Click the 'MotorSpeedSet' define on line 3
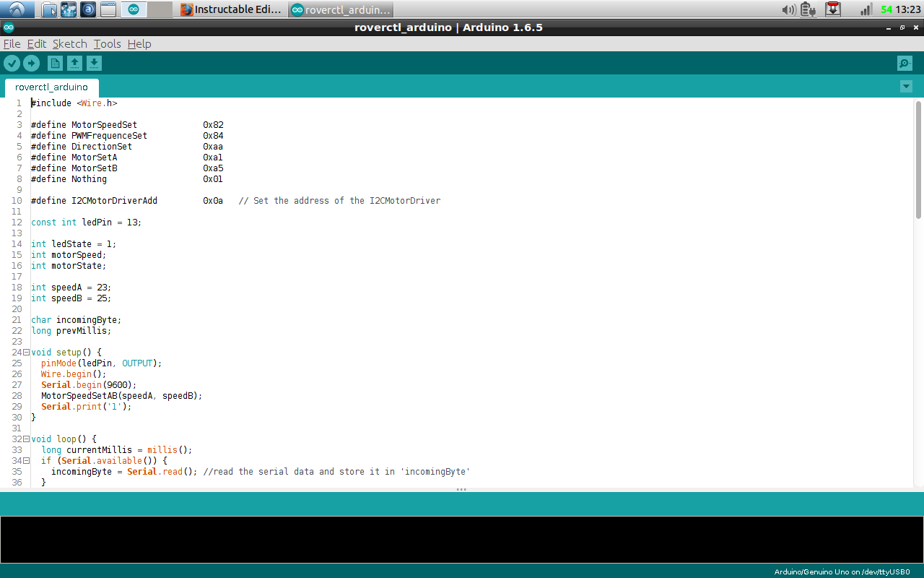 [104, 125]
